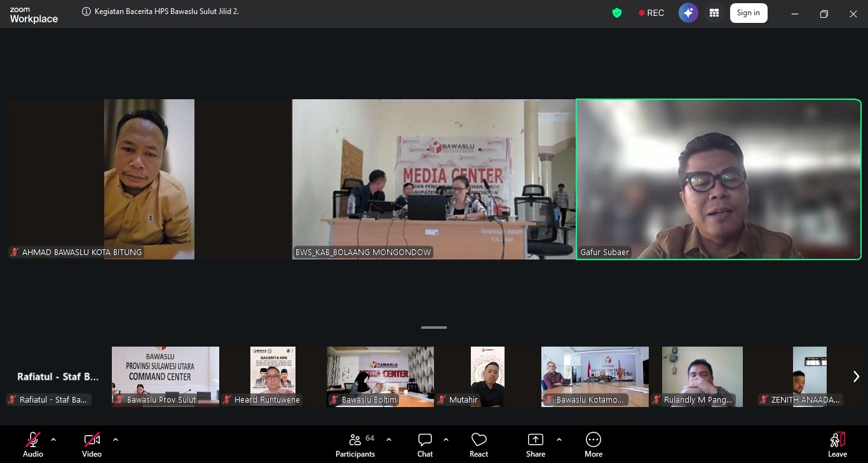The height and width of the screenshot is (463, 868).
Task: Restore down the Zoom window
Action: point(824,14)
